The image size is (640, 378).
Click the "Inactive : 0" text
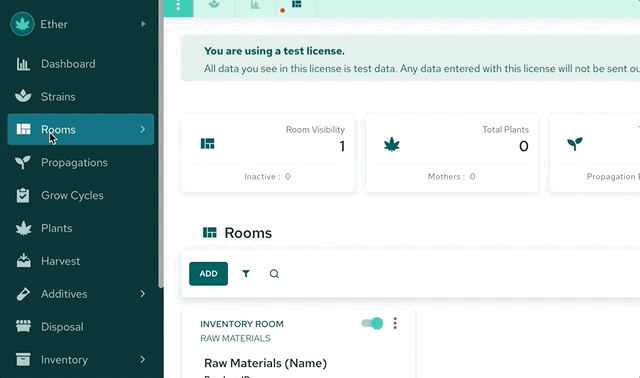(267, 176)
